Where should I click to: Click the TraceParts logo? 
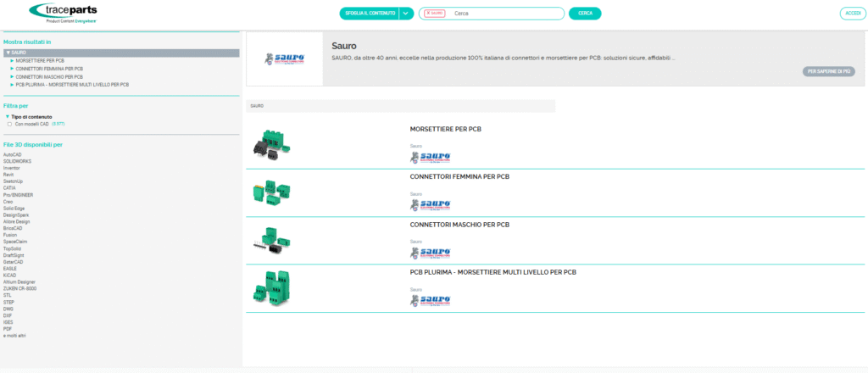click(x=64, y=13)
